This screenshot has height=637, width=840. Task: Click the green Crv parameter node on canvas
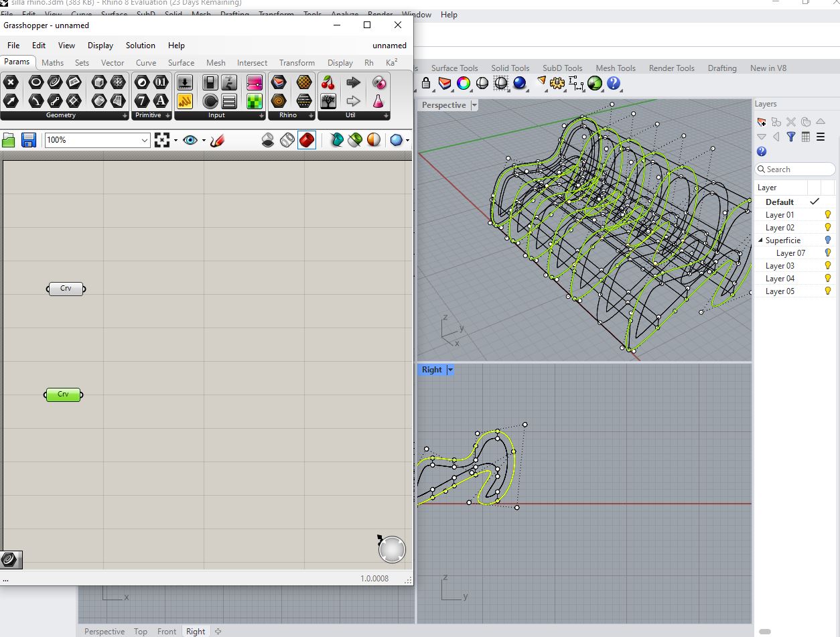[63, 395]
